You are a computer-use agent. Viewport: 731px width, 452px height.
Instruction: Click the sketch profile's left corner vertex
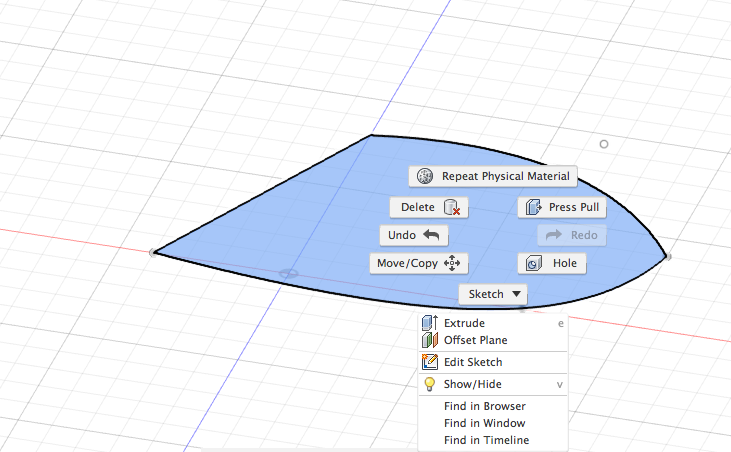(153, 253)
